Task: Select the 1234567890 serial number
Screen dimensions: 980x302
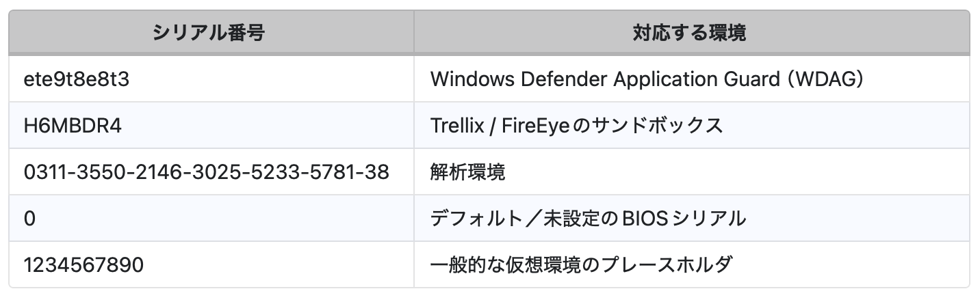Action: (83, 264)
